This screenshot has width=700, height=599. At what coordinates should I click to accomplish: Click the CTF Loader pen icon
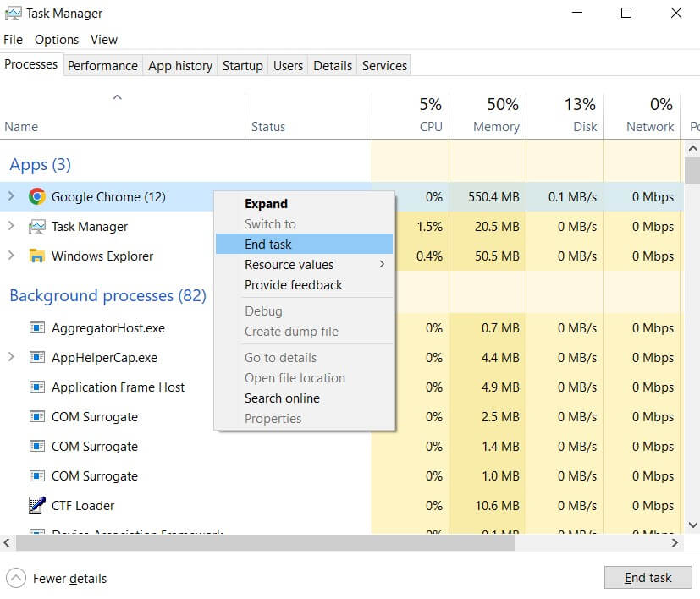pos(37,505)
